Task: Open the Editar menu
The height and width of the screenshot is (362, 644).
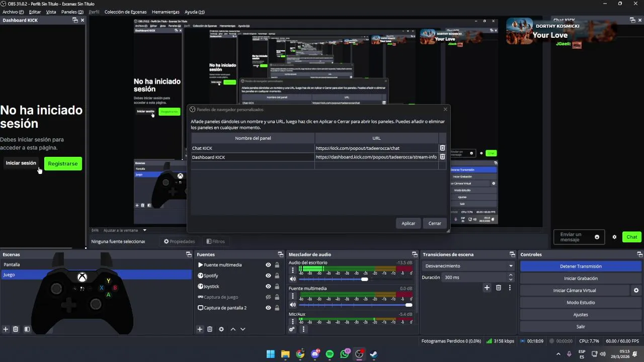Action: [35, 12]
